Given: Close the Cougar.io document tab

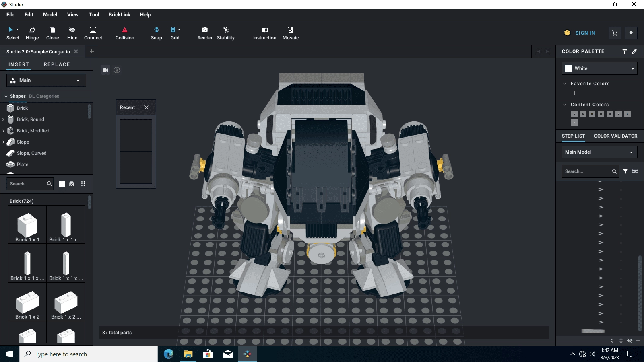Looking at the screenshot, I should pos(76,51).
